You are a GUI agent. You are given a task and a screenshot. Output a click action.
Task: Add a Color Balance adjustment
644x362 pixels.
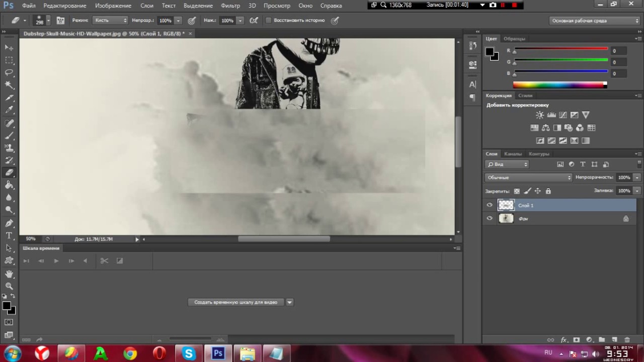click(x=546, y=128)
